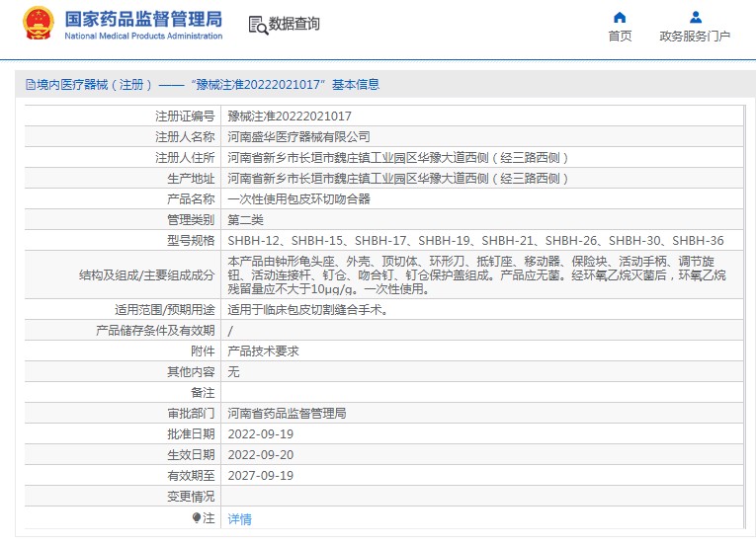Click 产品储存条件及有效期 label
Viewport: 756px width, 546px height.
pyautogui.click(x=155, y=331)
